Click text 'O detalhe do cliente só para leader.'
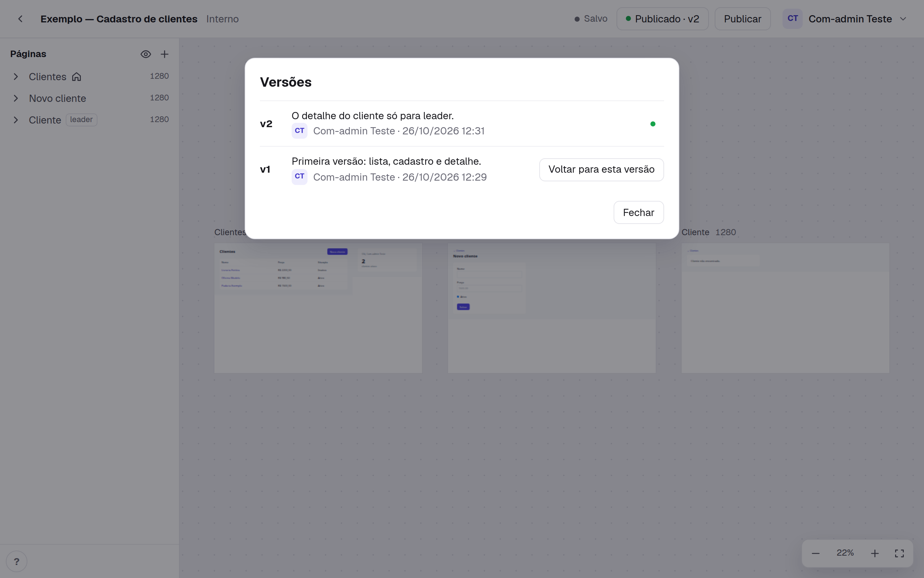Image resolution: width=924 pixels, height=578 pixels. click(x=372, y=116)
